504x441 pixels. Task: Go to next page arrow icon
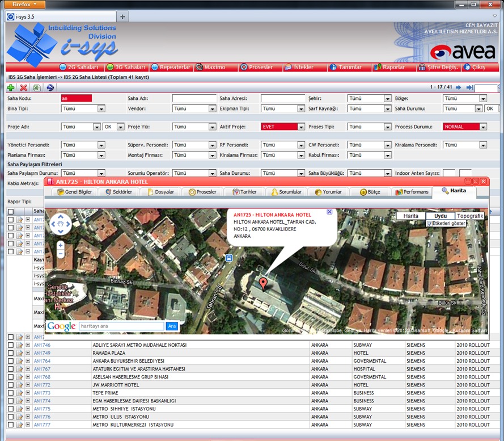pos(458,87)
